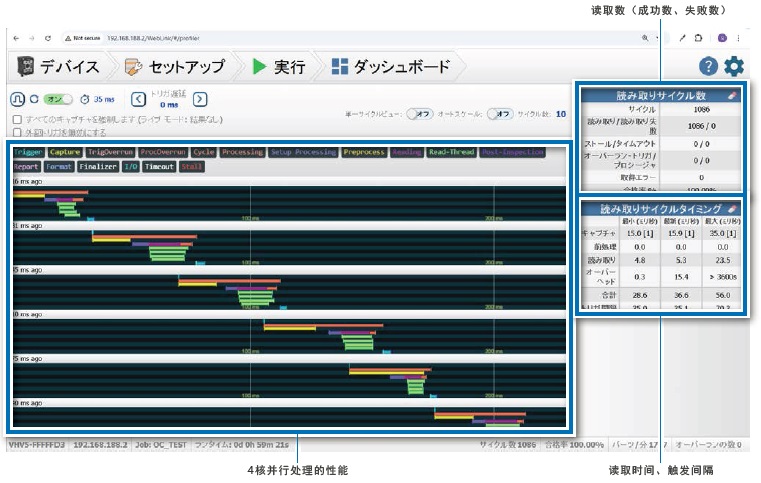Increase trigger delay with right arrow
Viewport: 761px width, 483px height.
[200, 99]
